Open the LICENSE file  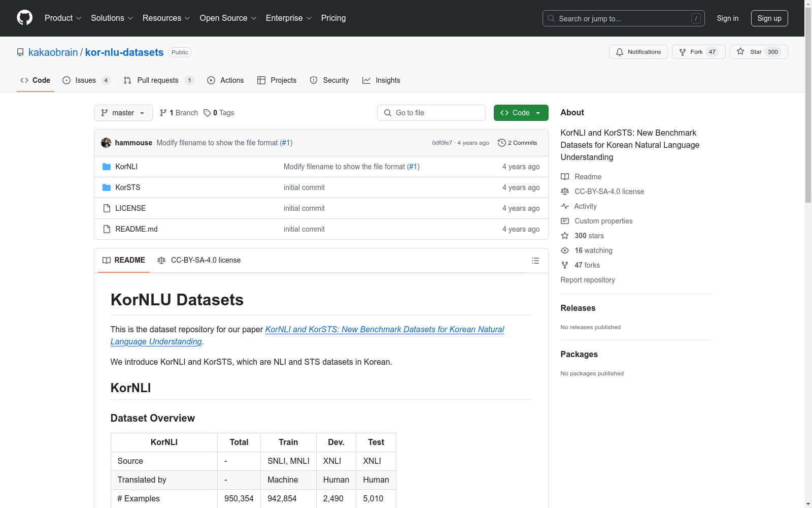(x=130, y=208)
